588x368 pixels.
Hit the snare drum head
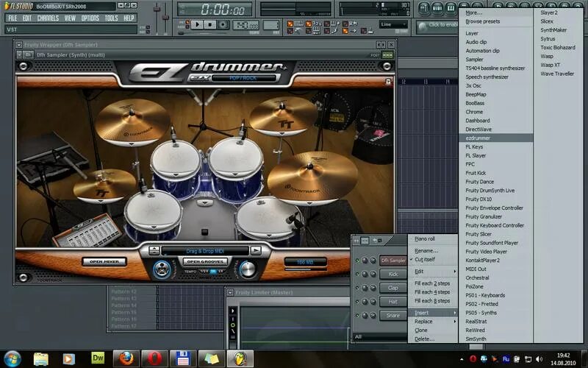point(153,211)
